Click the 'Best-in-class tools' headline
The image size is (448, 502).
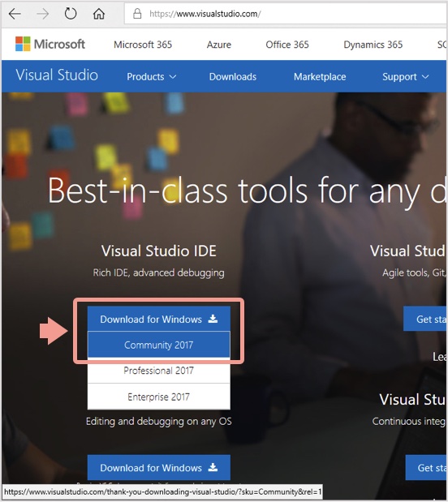[x=247, y=191]
